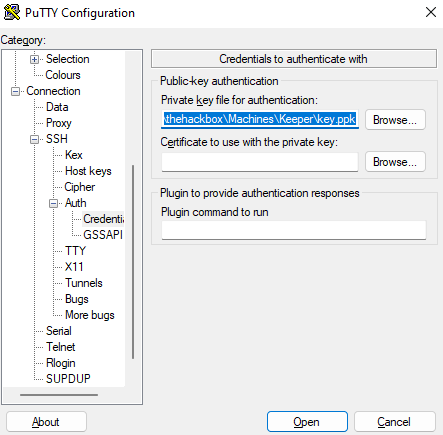Open the X11 settings
This screenshot has width=443, height=435.
(74, 267)
